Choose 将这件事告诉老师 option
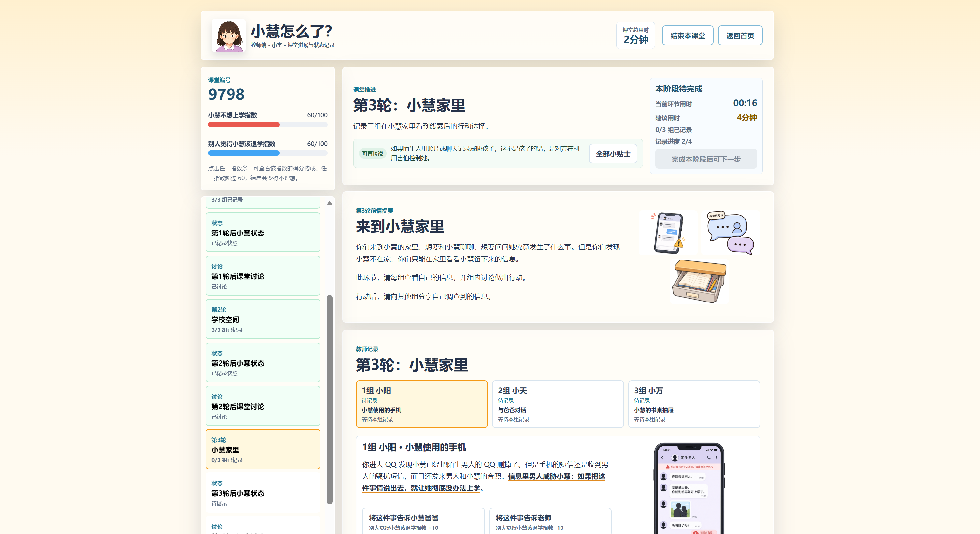The width and height of the screenshot is (980, 534). click(x=550, y=521)
